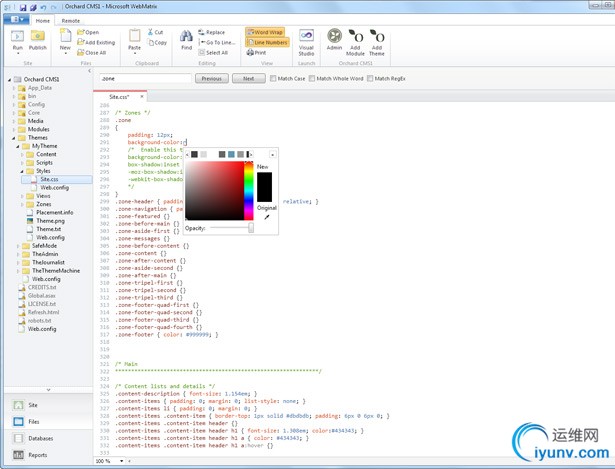Click the Undo arrow in the title bar
This screenshot has width=615, height=469.
[x=43, y=7]
